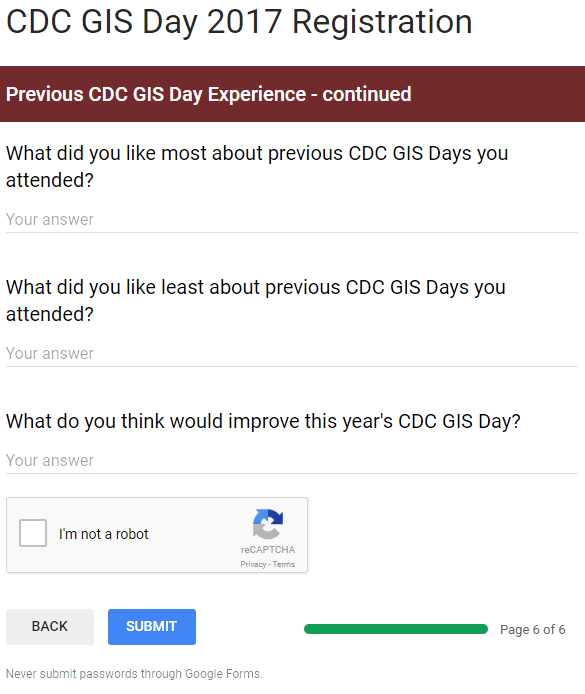Select the liked least question text

255,301
